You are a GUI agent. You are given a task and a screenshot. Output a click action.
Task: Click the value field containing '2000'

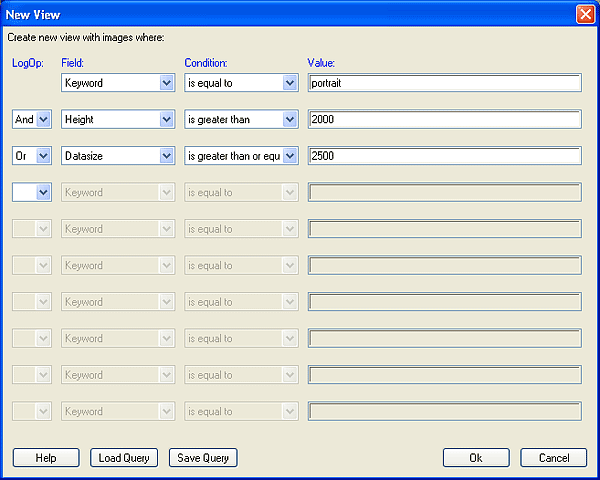445,120
